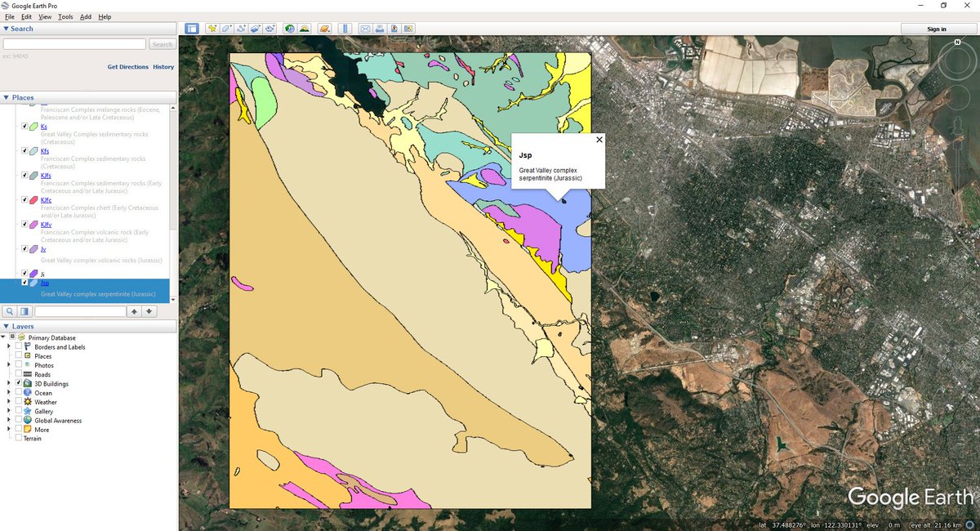Close the Jsp info balloon

click(x=599, y=140)
